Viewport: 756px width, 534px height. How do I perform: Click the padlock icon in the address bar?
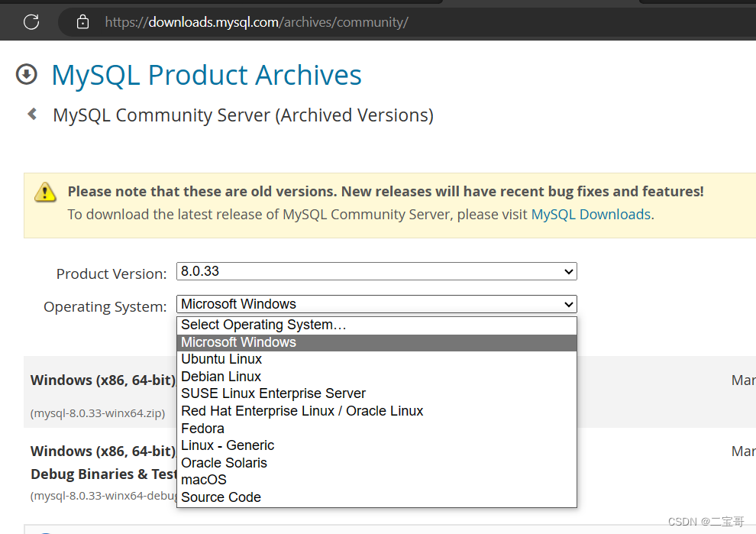(82, 21)
